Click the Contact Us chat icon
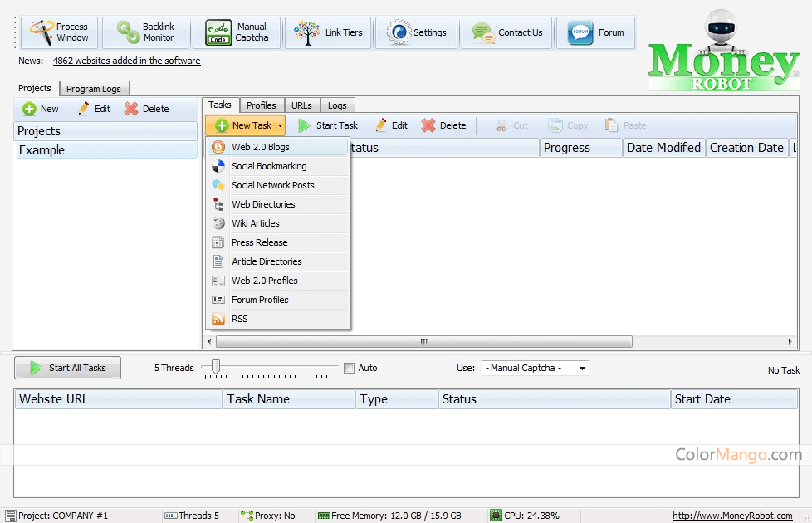Image resolution: width=812 pixels, height=523 pixels. click(484, 32)
